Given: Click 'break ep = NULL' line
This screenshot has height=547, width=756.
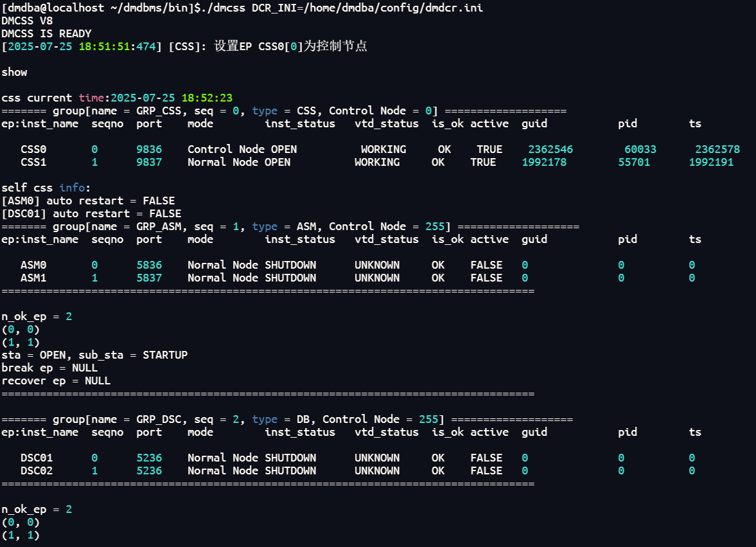Looking at the screenshot, I should point(49,368).
